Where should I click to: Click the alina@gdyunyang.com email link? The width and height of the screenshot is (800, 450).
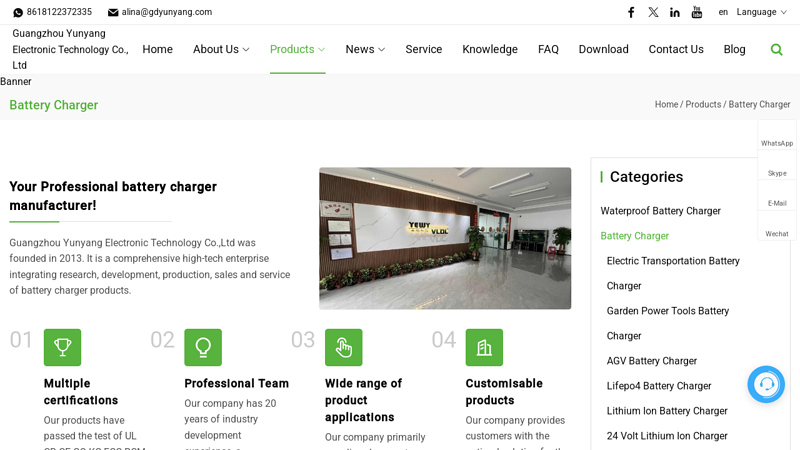coord(166,12)
